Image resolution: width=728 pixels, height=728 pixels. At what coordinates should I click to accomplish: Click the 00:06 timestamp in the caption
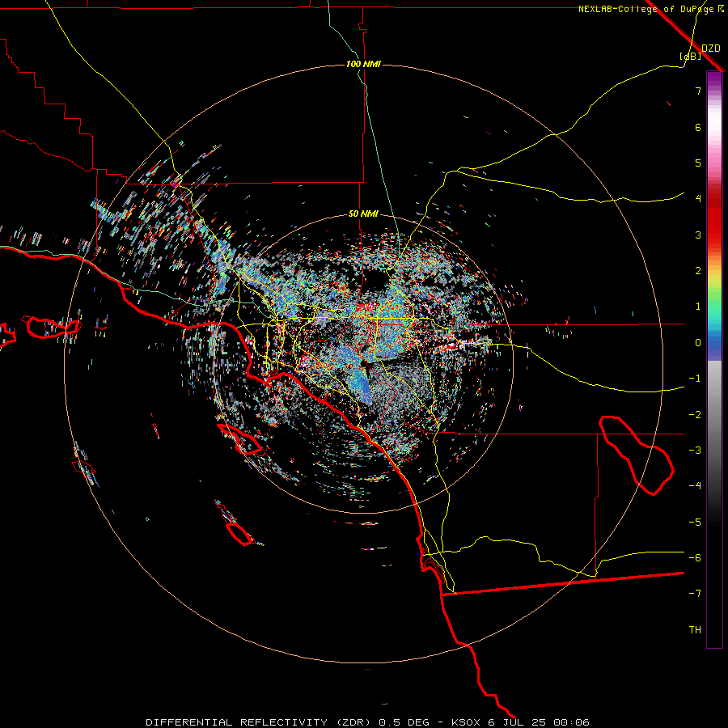pos(572,722)
